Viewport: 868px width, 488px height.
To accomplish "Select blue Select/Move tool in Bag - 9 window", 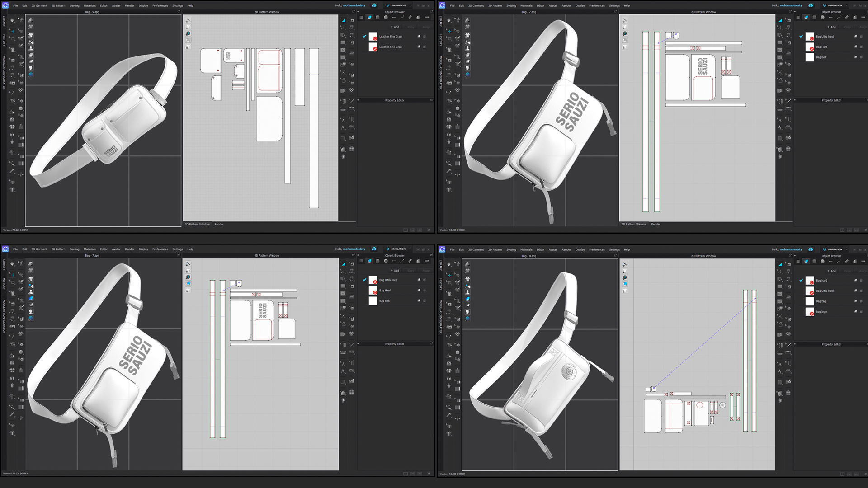I will 13,31.
